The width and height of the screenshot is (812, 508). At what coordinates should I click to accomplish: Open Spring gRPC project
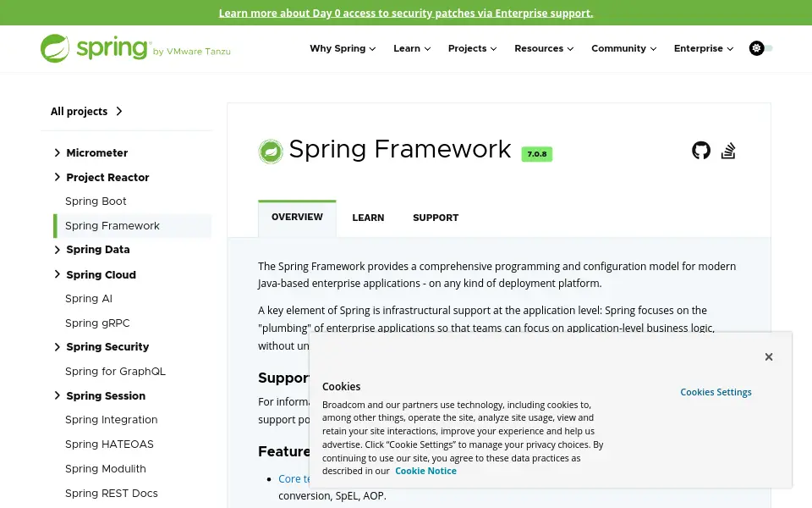tap(97, 323)
